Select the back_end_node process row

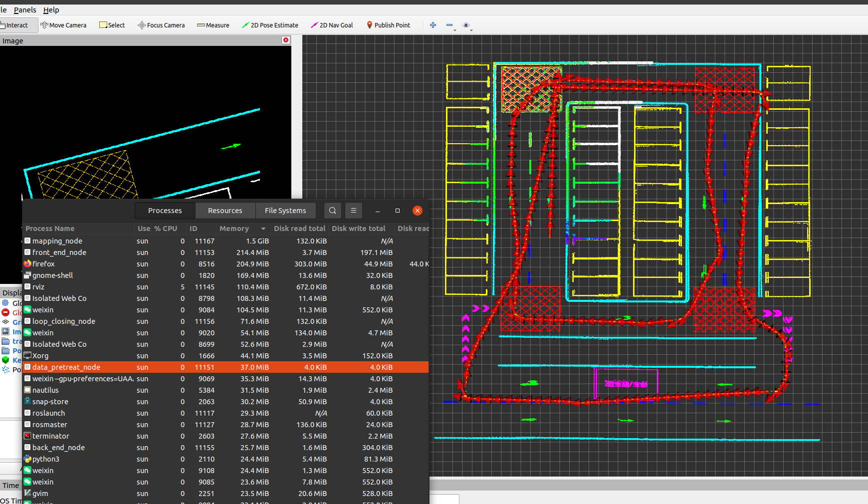tap(225, 448)
